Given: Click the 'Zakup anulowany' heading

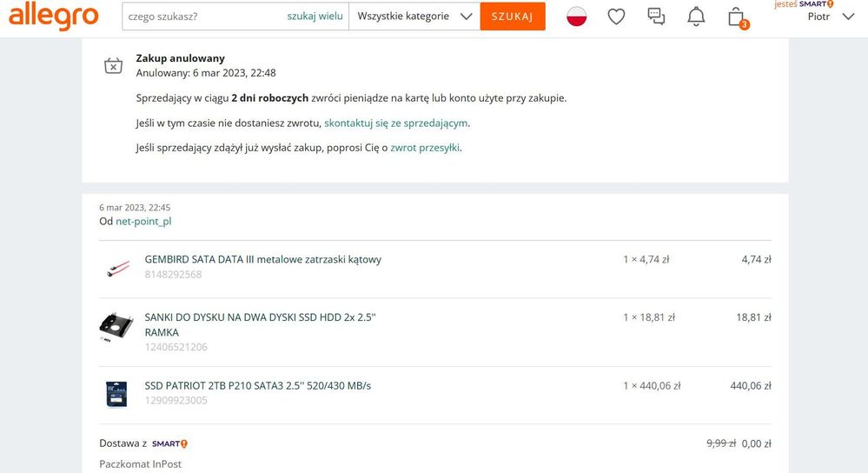Looking at the screenshot, I should pyautogui.click(x=181, y=58).
